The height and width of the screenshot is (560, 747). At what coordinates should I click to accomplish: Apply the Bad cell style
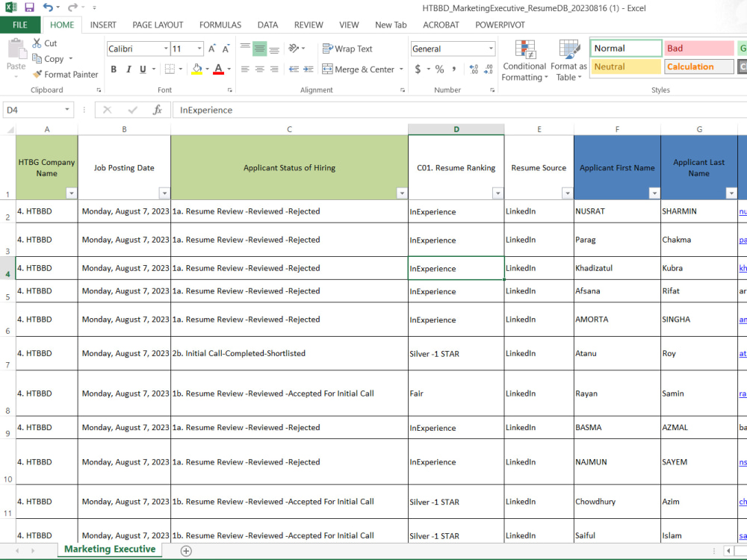699,48
